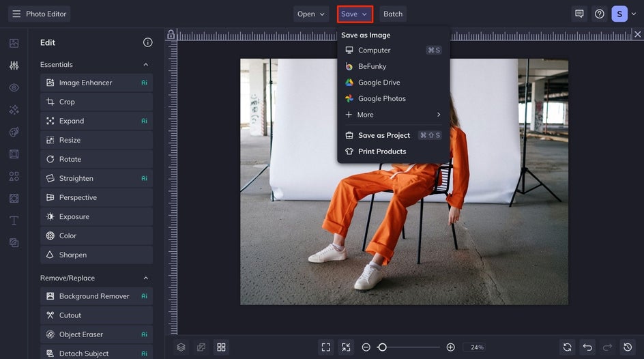Open the Graphics shapes sidebar icon
The width and height of the screenshot is (644, 359).
click(14, 176)
